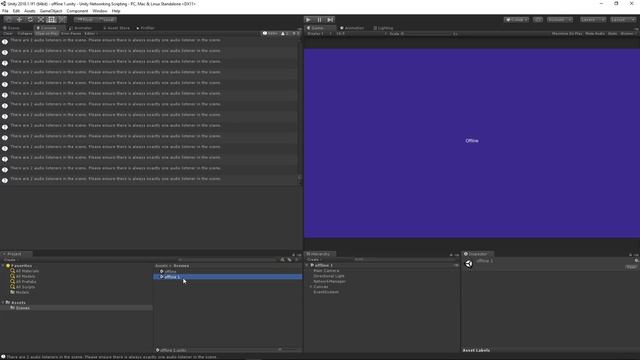
Task: Select the offline scene asset
Action: [x=170, y=271]
